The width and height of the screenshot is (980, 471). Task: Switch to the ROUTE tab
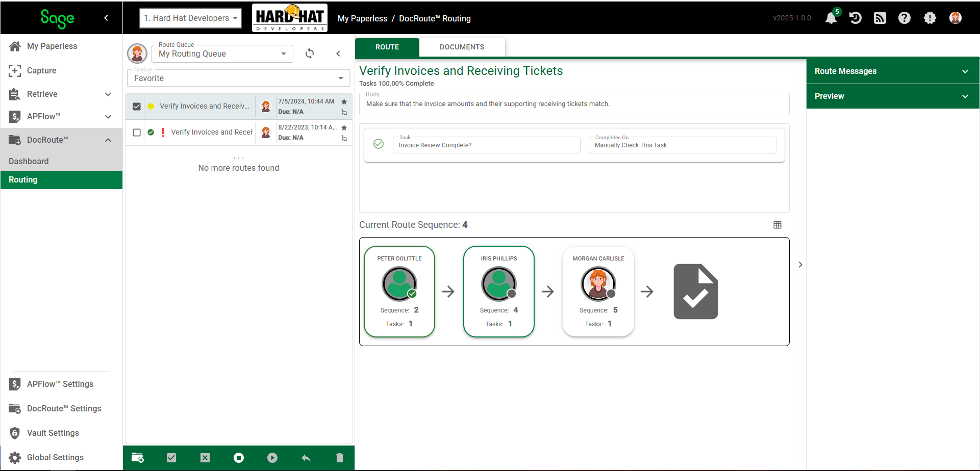tap(387, 47)
